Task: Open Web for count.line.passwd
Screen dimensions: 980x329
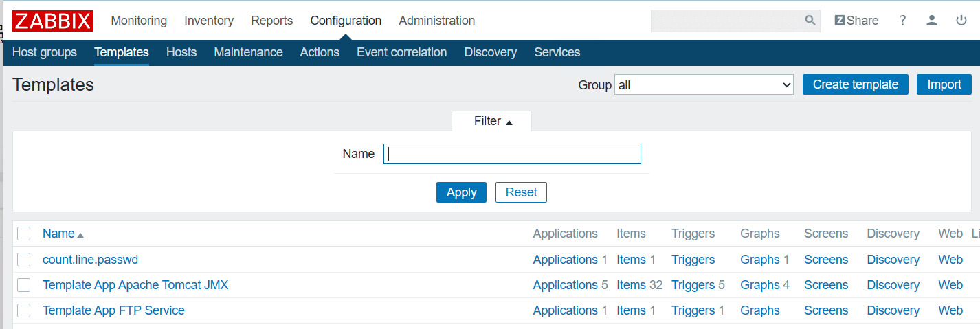Action: tap(950, 260)
